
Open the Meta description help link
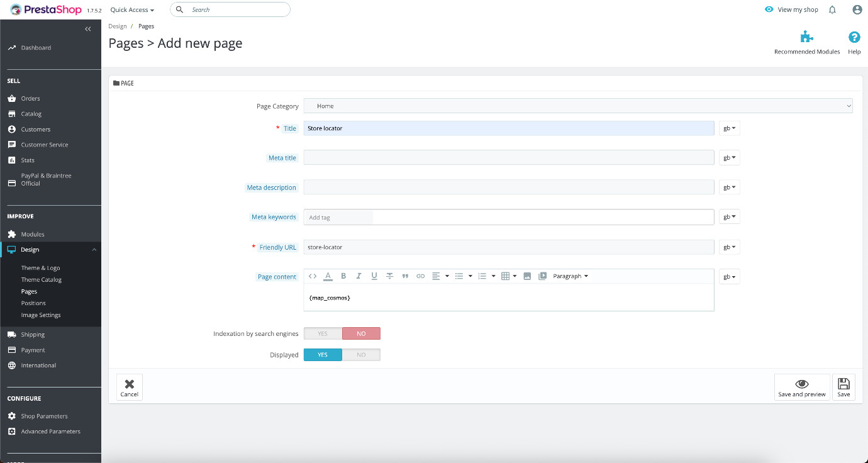coord(271,187)
